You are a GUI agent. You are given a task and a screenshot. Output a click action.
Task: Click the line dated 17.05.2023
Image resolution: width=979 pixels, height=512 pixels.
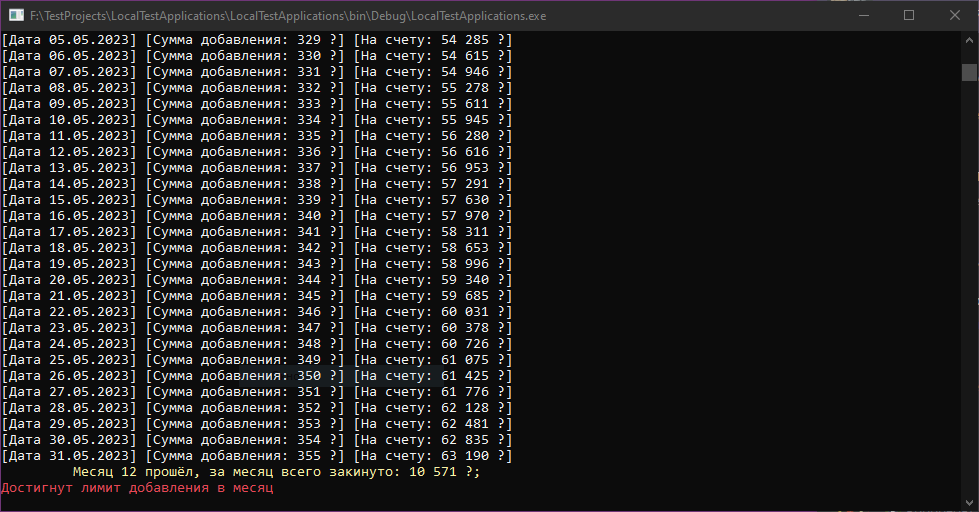point(257,232)
